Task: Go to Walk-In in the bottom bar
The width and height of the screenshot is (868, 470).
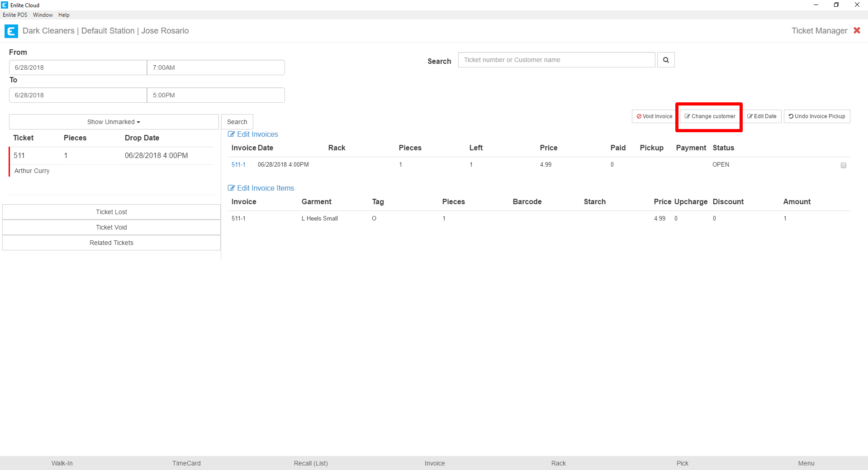Action: (x=62, y=463)
